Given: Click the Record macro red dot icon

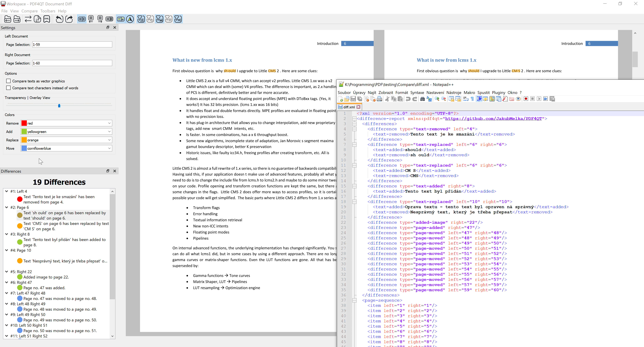Looking at the screenshot, I should [526, 99].
